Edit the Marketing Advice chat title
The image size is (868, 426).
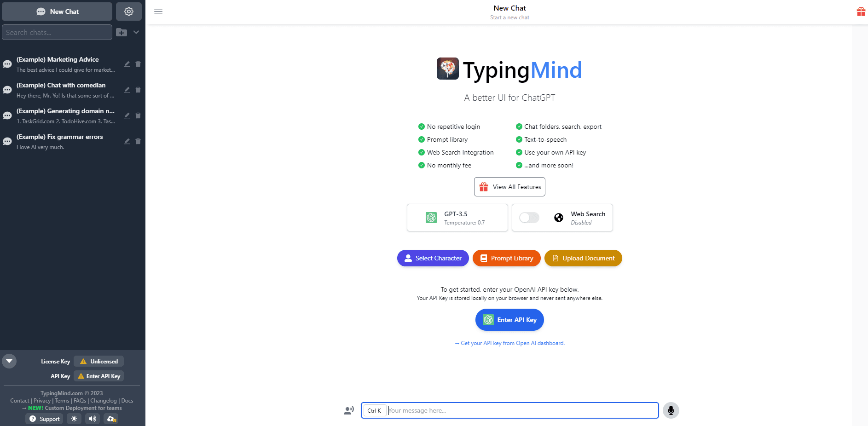click(127, 64)
